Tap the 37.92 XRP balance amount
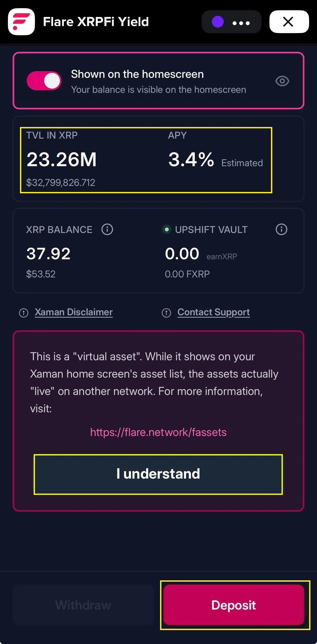This screenshot has height=644, width=317. [x=48, y=254]
